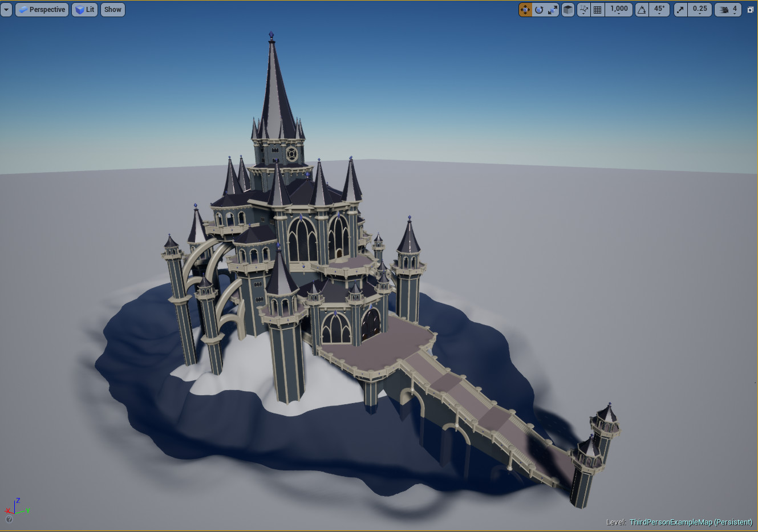This screenshot has width=758, height=532.
Task: Toggle scale snapping on
Action: click(x=679, y=9)
